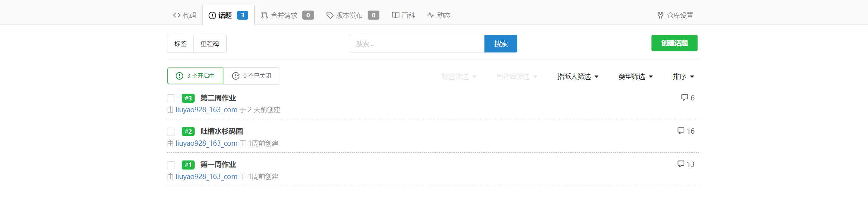The image size is (868, 222).
Task: Click the #3 issue number badge
Action: (188, 98)
